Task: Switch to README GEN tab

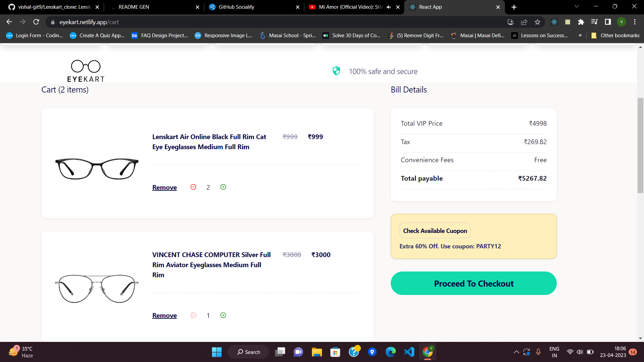Action: point(134,7)
